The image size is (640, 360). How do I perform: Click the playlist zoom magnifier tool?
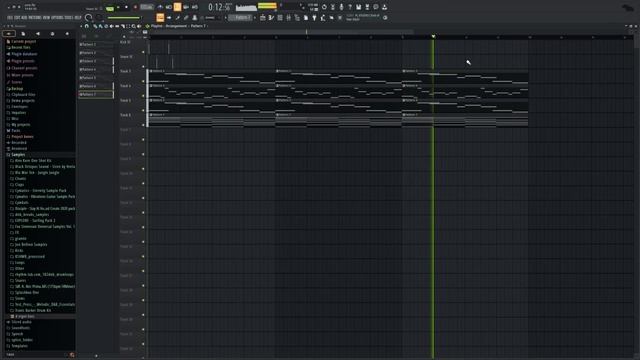133,26
